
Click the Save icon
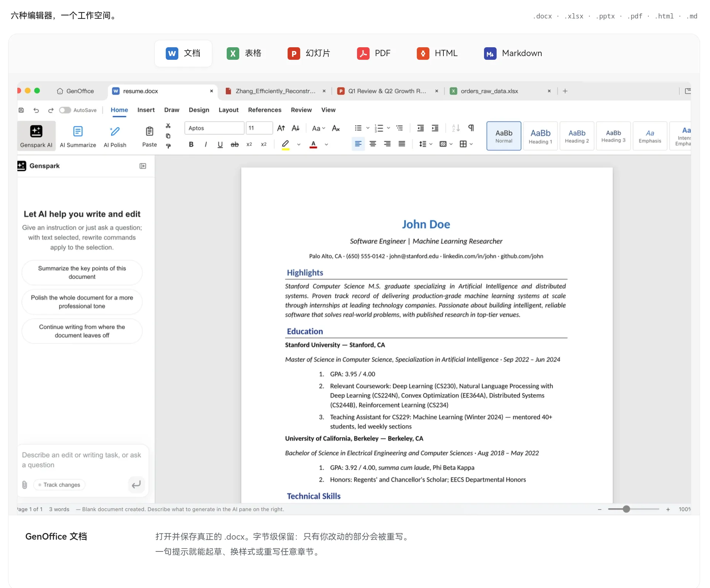point(21,110)
